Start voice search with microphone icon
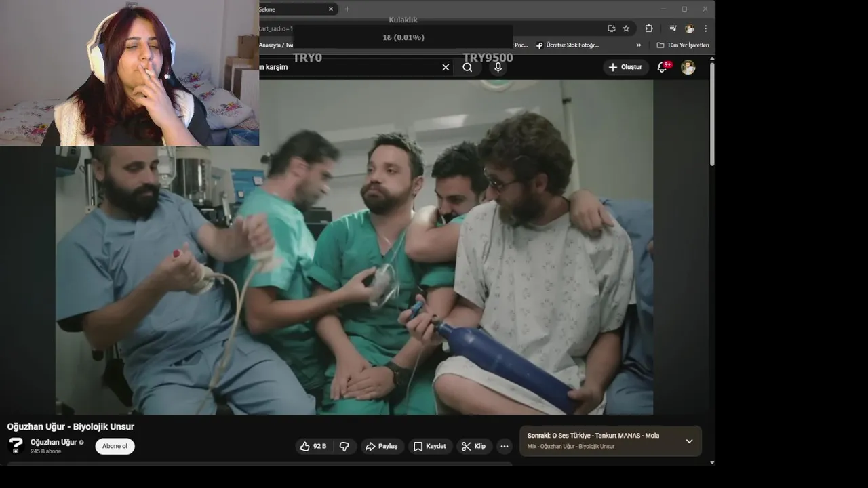Screen dimensions: 868x488 498,67
